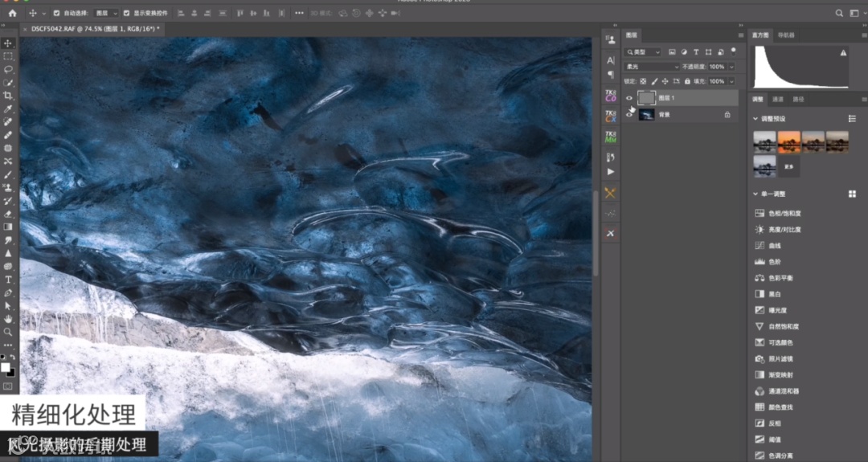Select the Crop tool in the toolbar
Screen dimensions: 868x462
(x=8, y=96)
